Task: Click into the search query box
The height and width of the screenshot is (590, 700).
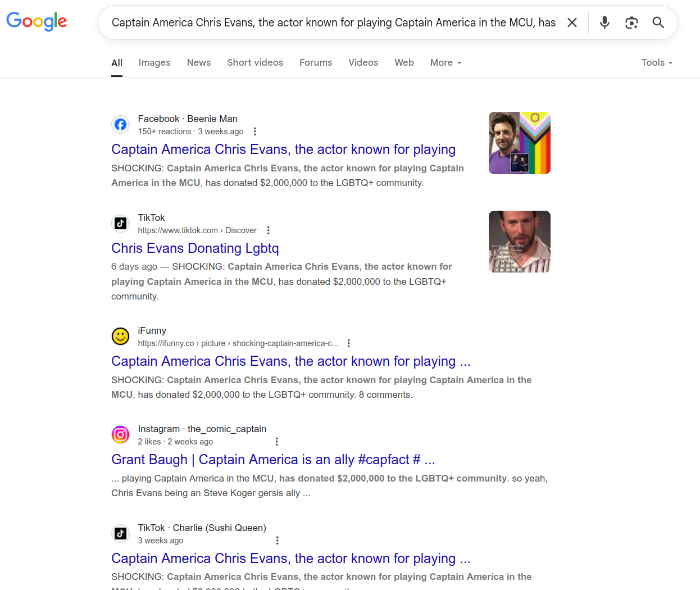Action: 334,22
